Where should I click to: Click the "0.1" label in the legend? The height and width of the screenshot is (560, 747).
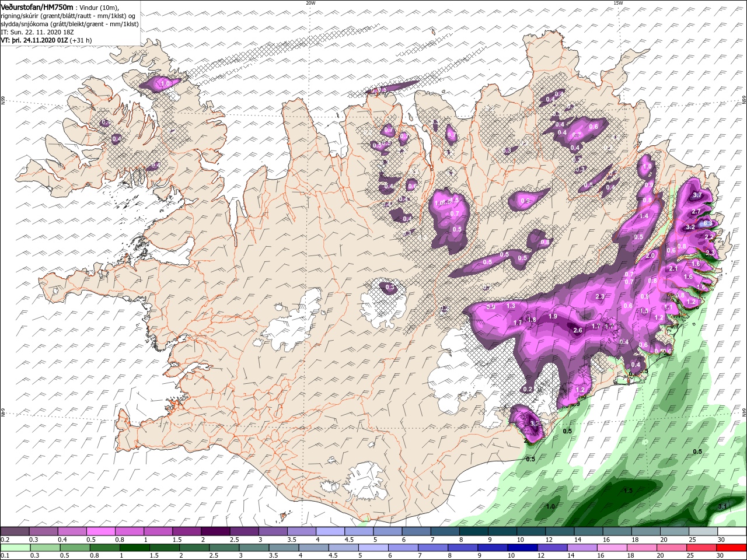click(x=5, y=556)
